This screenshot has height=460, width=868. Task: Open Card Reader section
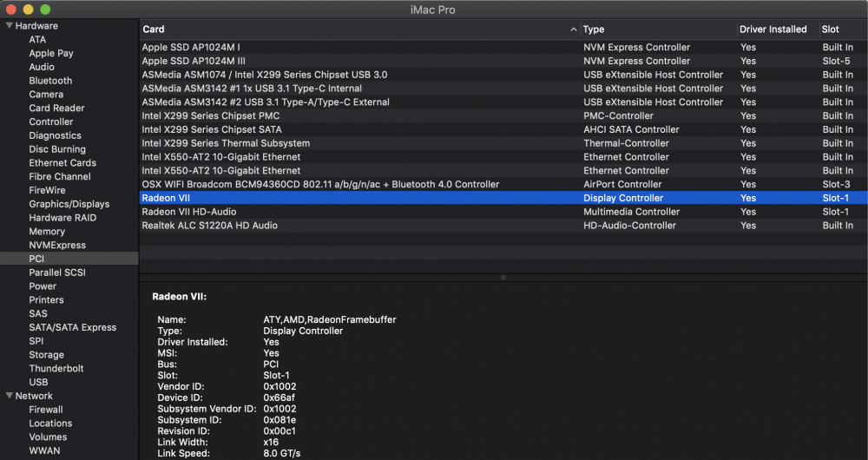(x=56, y=108)
